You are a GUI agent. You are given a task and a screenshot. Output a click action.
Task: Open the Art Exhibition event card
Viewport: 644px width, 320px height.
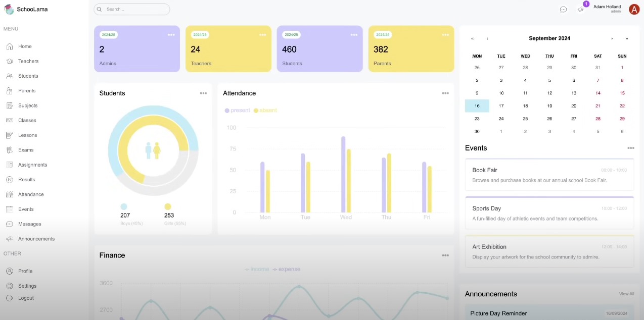[549, 251]
